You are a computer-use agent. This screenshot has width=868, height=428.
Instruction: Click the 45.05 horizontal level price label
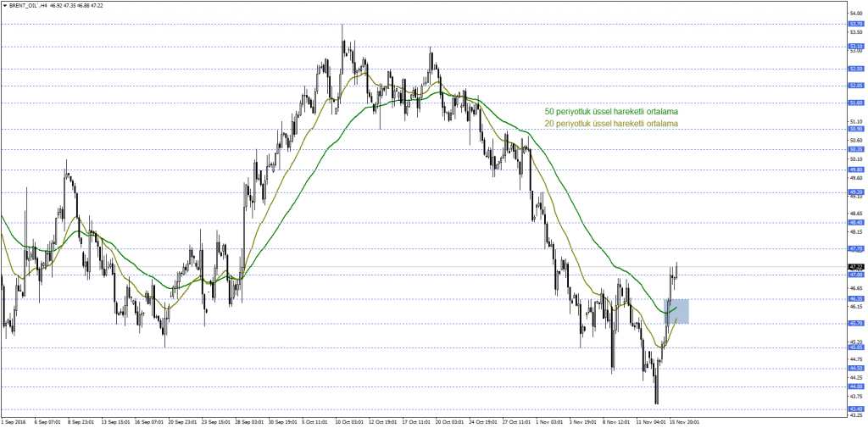pyautogui.click(x=856, y=347)
